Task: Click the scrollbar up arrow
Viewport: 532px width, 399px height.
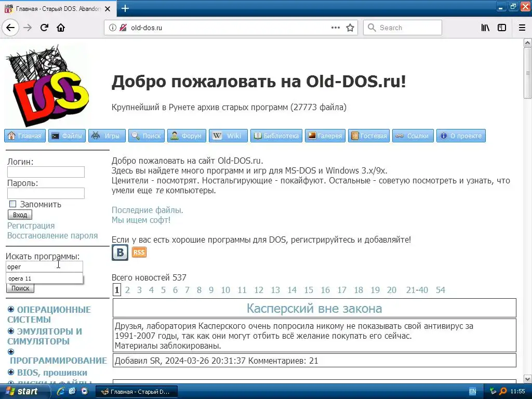Action: point(528,43)
